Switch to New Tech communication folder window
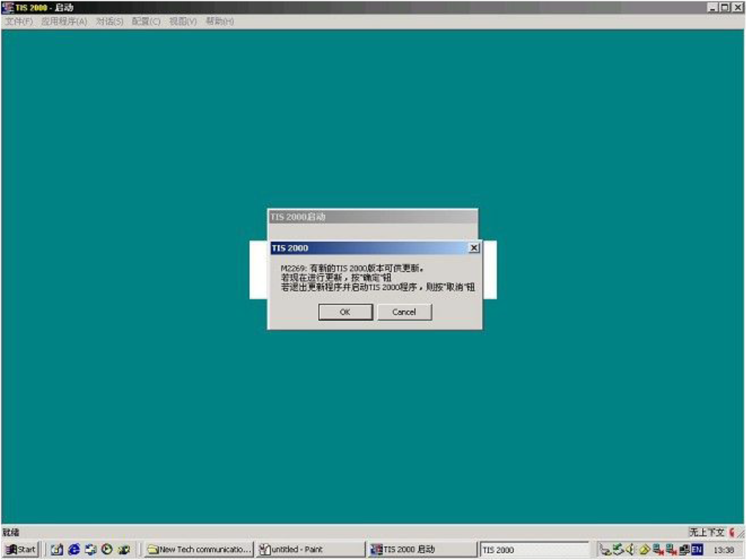Image resolution: width=746 pixels, height=560 pixels. click(199, 550)
